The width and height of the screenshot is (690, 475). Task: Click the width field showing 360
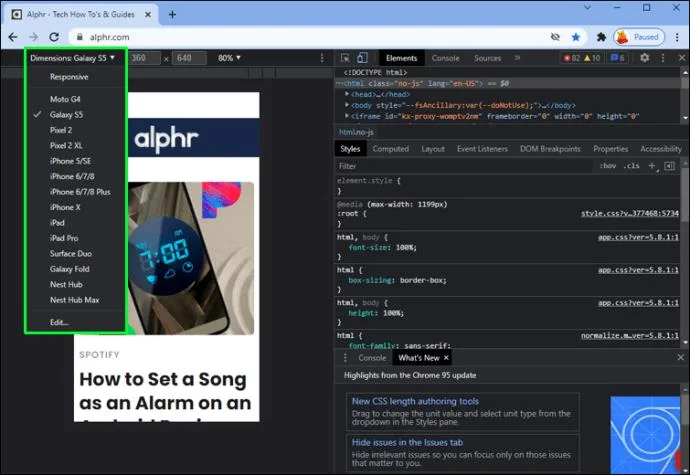pos(144,58)
